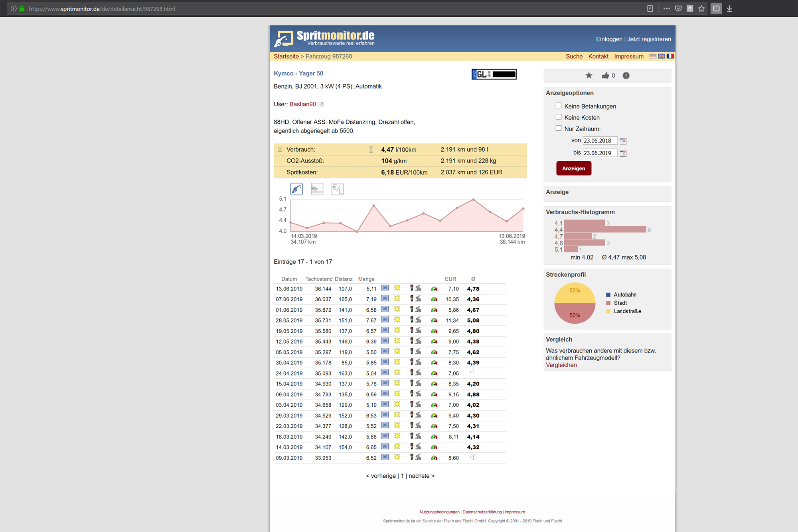This screenshot has width=798, height=532.
Task: Bookmark this page with browser star
Action: [701, 8]
